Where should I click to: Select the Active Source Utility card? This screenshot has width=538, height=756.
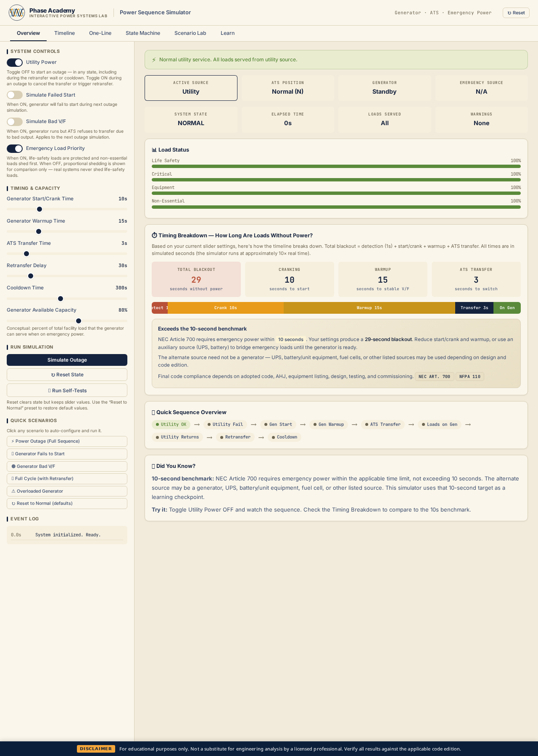[191, 88]
